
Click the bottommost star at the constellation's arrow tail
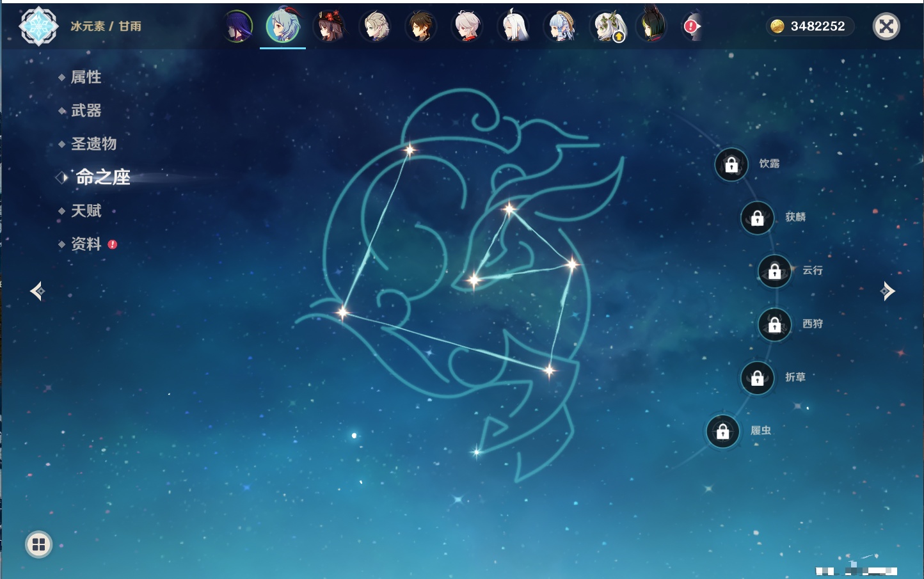coord(476,452)
